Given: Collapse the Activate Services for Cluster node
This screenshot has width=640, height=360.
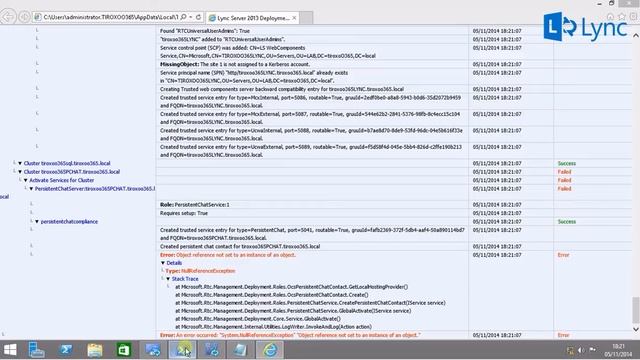Looking at the screenshot, I should [x=26, y=180].
